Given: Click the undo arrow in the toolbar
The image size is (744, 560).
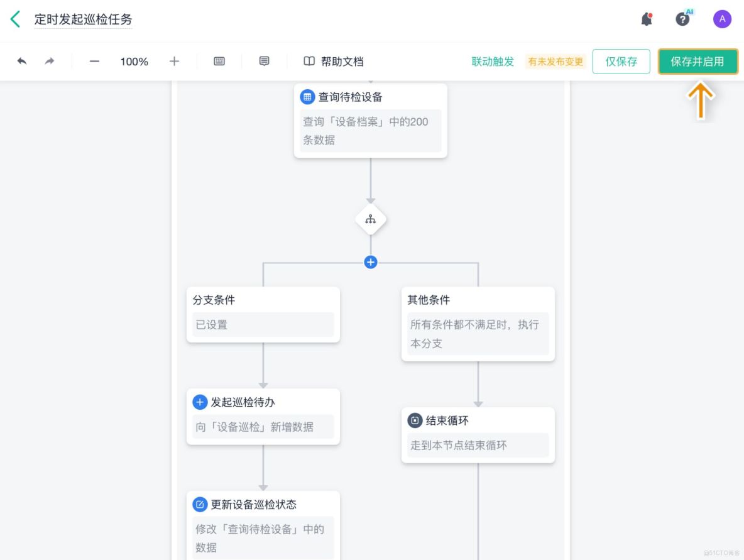Looking at the screenshot, I should (21, 62).
